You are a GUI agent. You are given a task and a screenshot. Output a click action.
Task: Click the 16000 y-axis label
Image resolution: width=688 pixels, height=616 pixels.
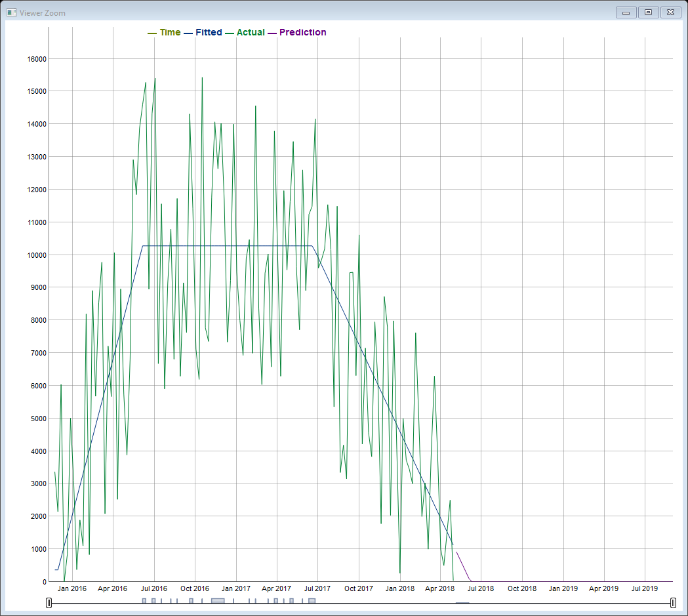pos(37,59)
